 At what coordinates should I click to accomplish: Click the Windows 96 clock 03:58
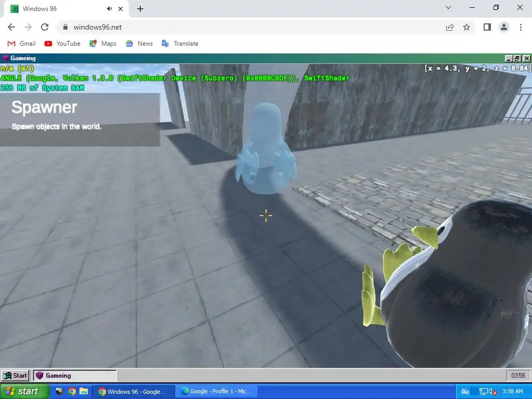[x=518, y=376]
